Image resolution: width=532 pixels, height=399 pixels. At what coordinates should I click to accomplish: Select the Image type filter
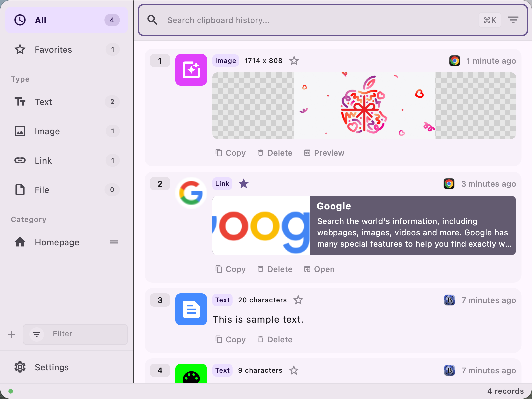(x=47, y=131)
